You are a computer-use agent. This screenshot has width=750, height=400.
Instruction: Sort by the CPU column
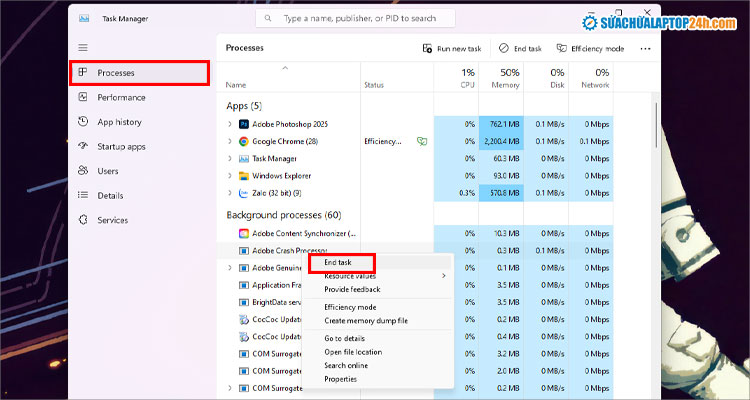point(456,78)
